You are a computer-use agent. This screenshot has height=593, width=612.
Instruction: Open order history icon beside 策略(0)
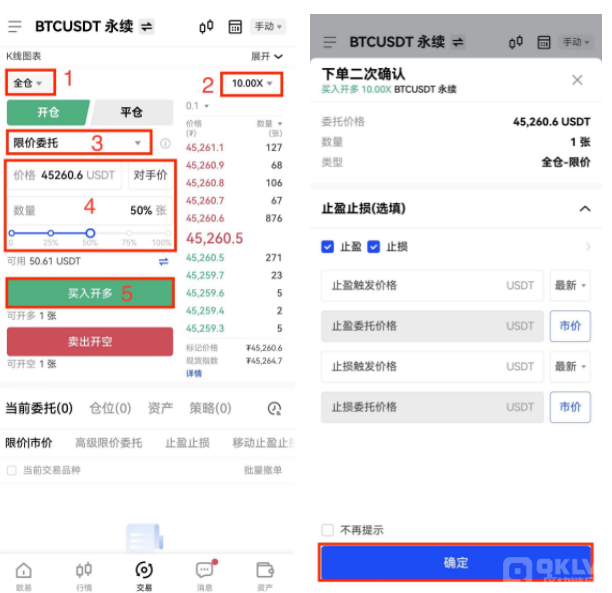click(x=275, y=408)
